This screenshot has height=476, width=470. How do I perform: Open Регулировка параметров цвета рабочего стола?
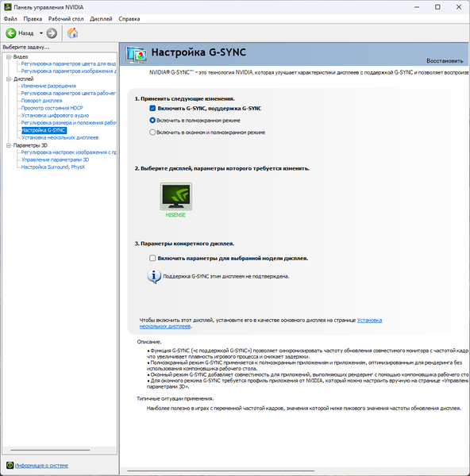68,93
